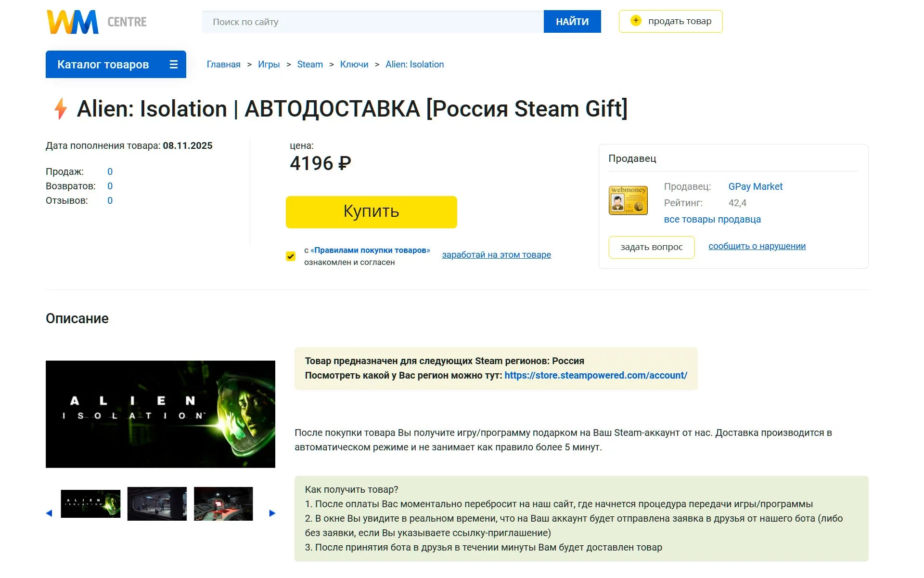Image resolution: width=924 pixels, height=578 pixels.
Task: Click сообщить о нарушении link
Action: [x=757, y=246]
